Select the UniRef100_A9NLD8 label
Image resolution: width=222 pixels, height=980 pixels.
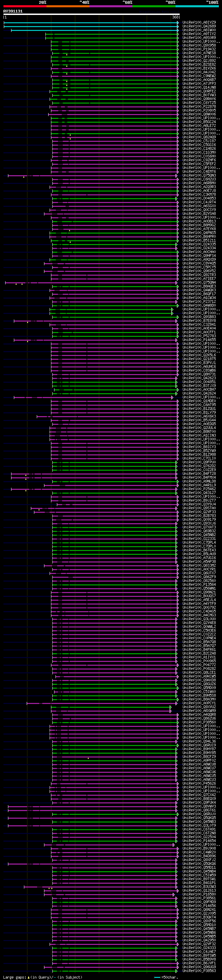pos(199,481)
